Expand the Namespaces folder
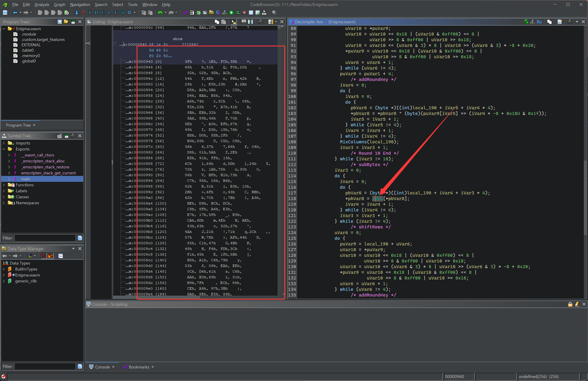Screen dimensions: 588x381 point(4,203)
